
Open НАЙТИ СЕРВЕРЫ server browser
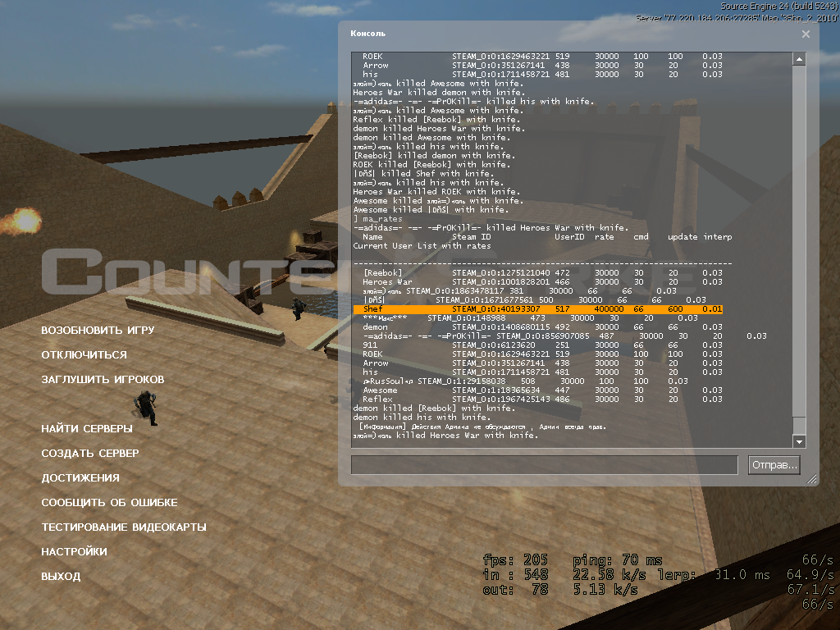[x=87, y=428]
